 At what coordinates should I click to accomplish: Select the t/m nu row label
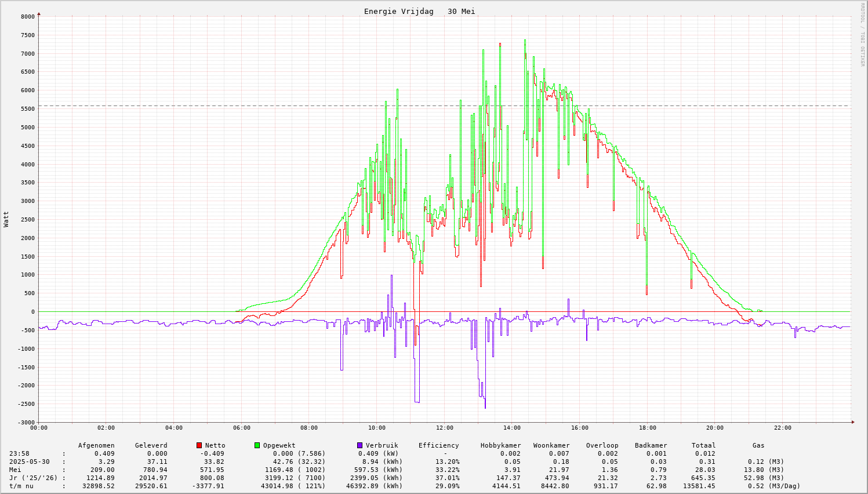pos(21,486)
